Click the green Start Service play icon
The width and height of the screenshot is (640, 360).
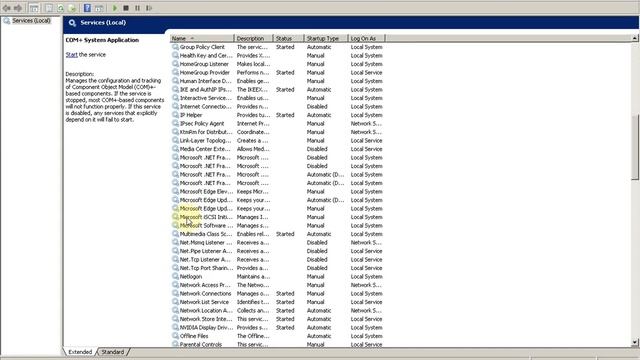(x=115, y=8)
